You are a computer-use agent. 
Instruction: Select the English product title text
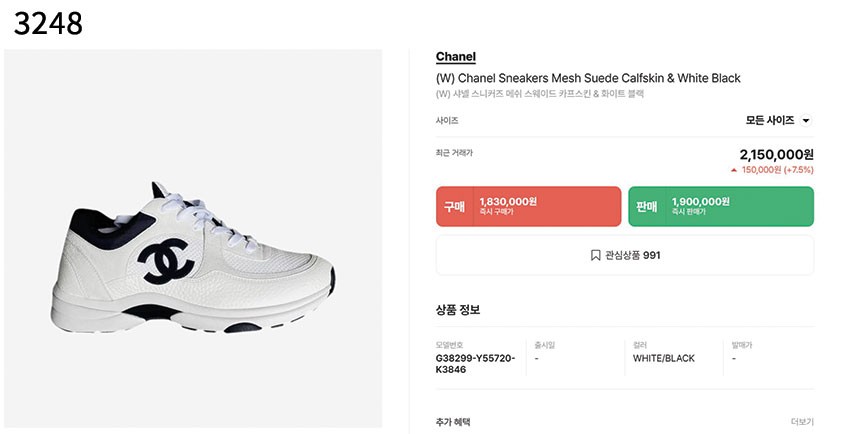[x=588, y=78]
